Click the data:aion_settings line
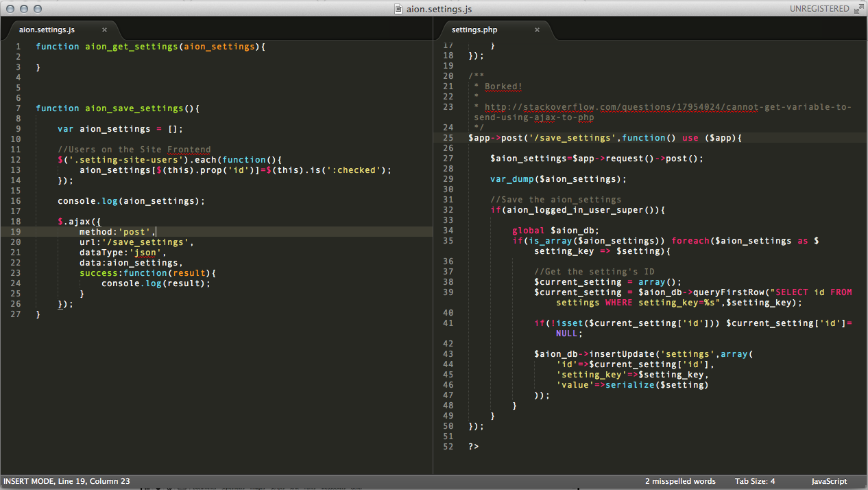This screenshot has width=868, height=490. pos(131,263)
